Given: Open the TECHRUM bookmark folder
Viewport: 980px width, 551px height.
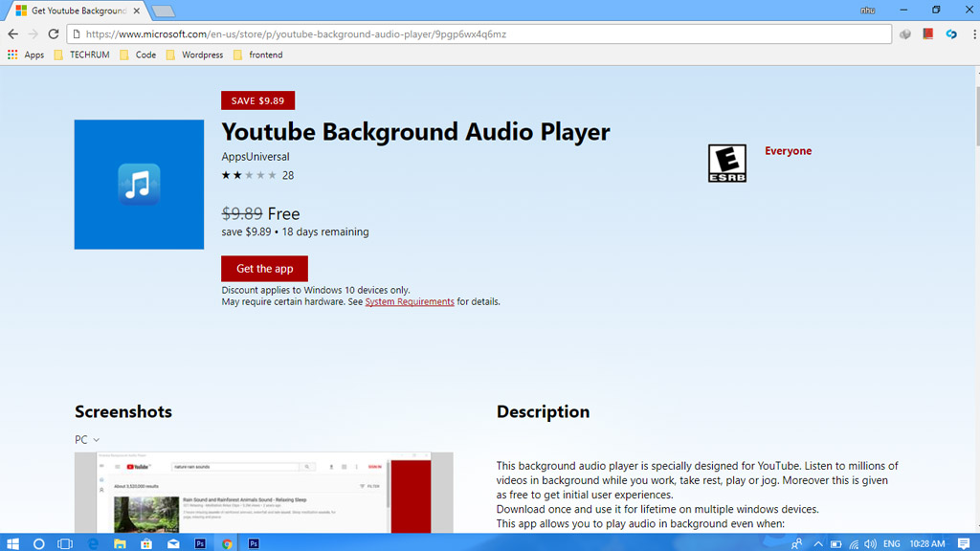Looking at the screenshot, I should pyautogui.click(x=82, y=55).
